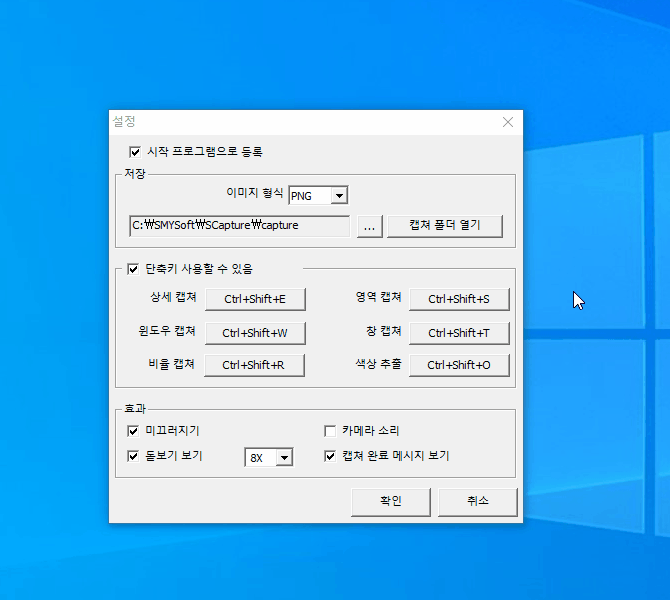The height and width of the screenshot is (600, 670).
Task: Click the 영역 캡쳐 label
Action: (x=379, y=297)
